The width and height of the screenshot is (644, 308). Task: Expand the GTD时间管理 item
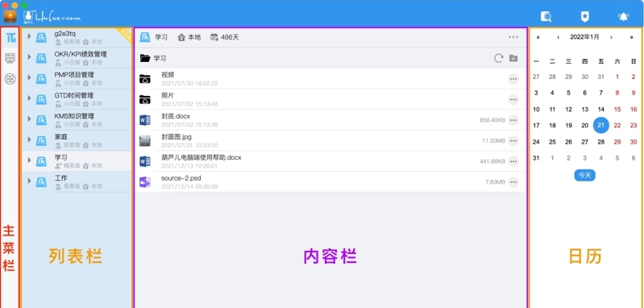29,98
